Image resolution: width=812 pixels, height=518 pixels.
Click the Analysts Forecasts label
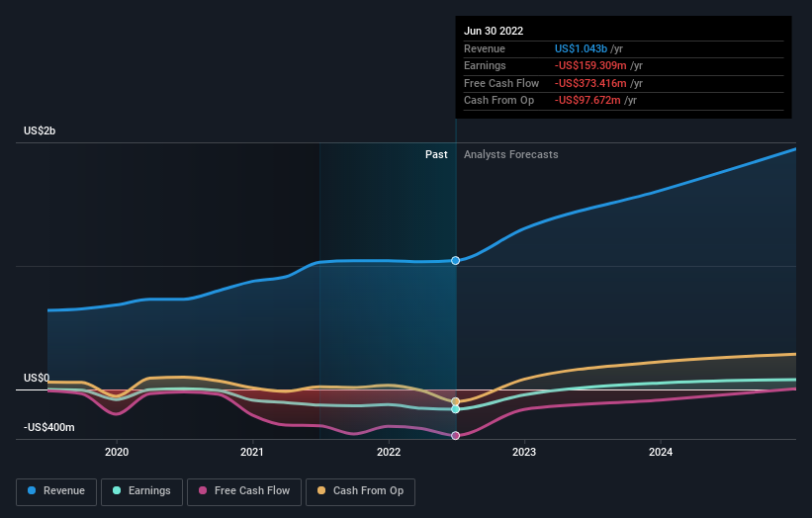tap(510, 155)
